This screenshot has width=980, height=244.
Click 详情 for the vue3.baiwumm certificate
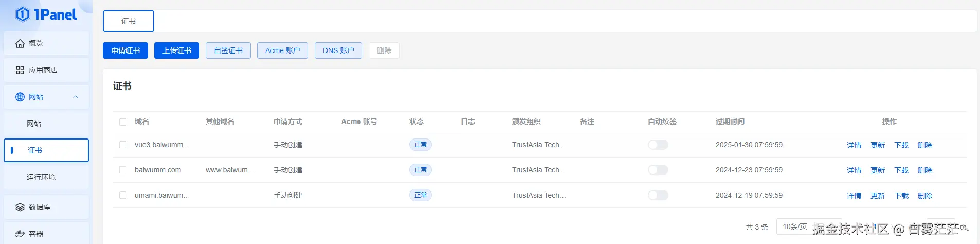(854, 145)
